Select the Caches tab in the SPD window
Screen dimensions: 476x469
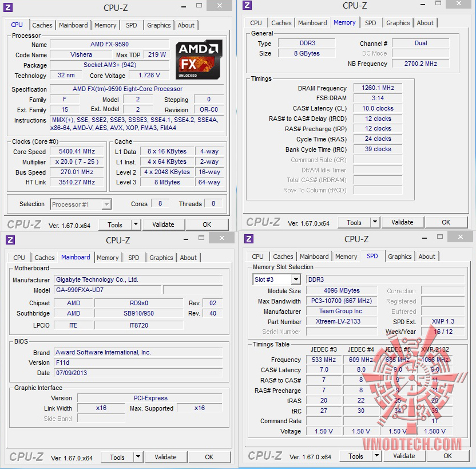(x=283, y=257)
